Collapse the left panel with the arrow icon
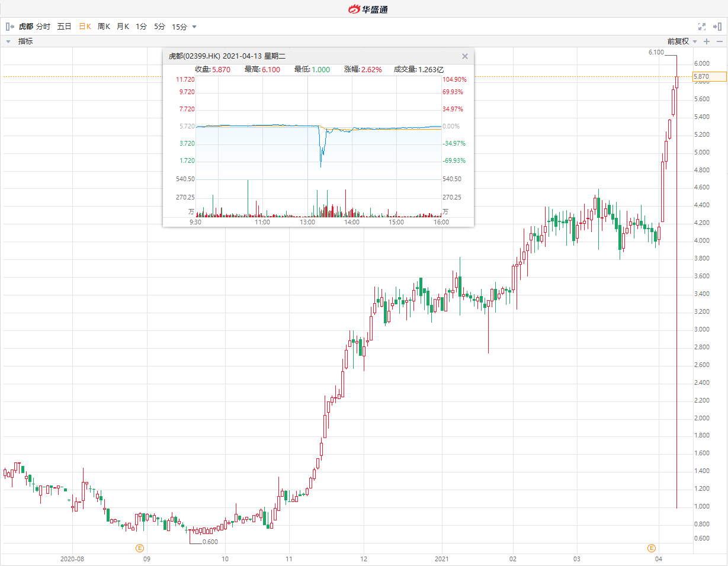The width and height of the screenshot is (728, 566). tap(9, 27)
